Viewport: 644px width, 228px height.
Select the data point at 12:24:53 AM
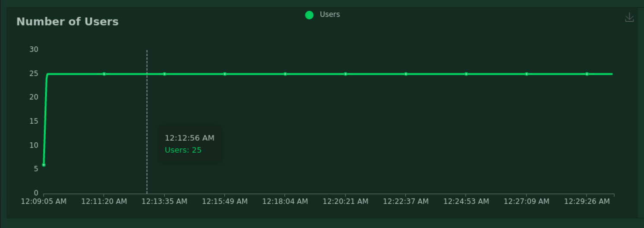466,74
